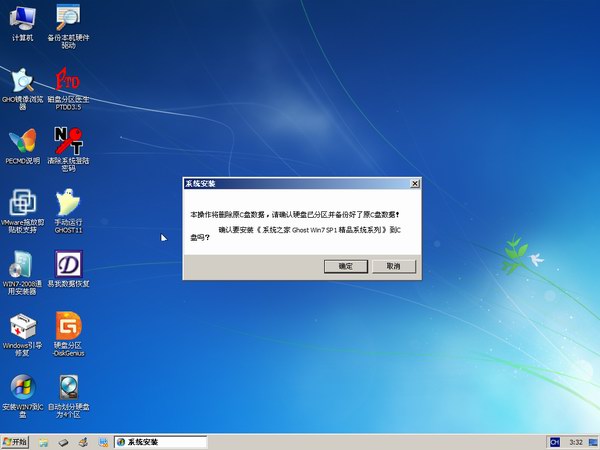The height and width of the screenshot is (450, 600).
Task: Launch GHO镜像浏览器 from desktop
Action: pyautogui.click(x=22, y=80)
